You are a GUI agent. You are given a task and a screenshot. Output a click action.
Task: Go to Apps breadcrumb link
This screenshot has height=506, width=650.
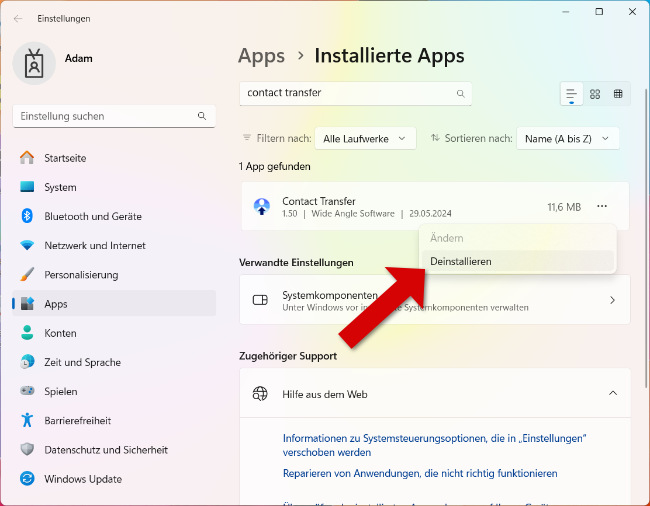[x=262, y=56]
